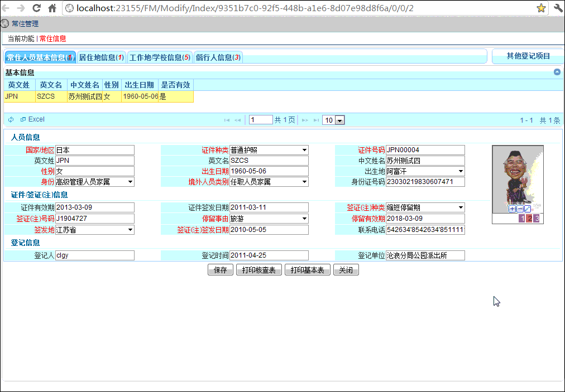
Task: Click the 证件有效期 field 2013-03-09
Action: [x=95, y=207]
